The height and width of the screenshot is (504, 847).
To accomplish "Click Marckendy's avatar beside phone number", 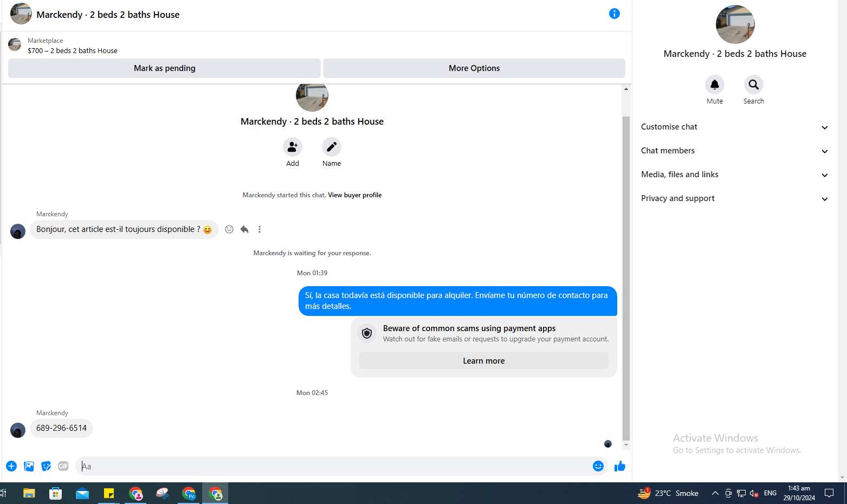I will [x=18, y=430].
